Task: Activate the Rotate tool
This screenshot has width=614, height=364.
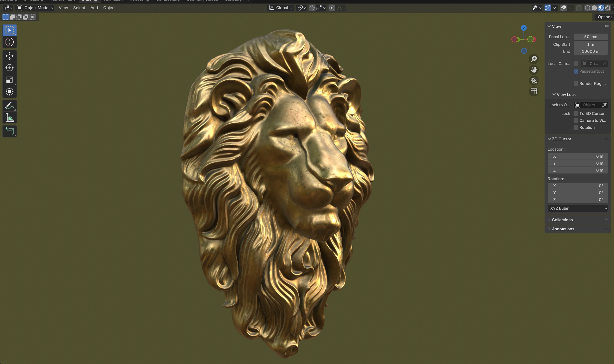Action: coord(10,68)
